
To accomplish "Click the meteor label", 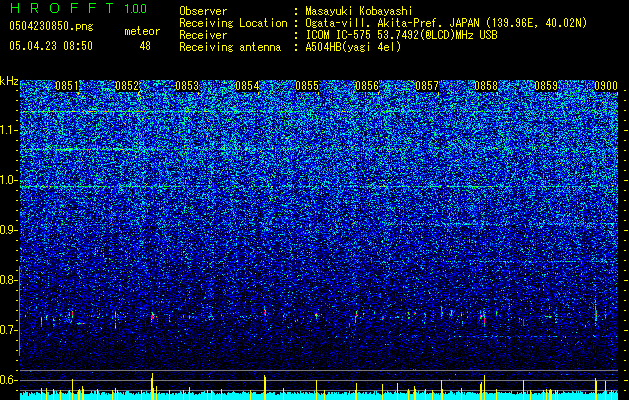I will pyautogui.click(x=142, y=31).
